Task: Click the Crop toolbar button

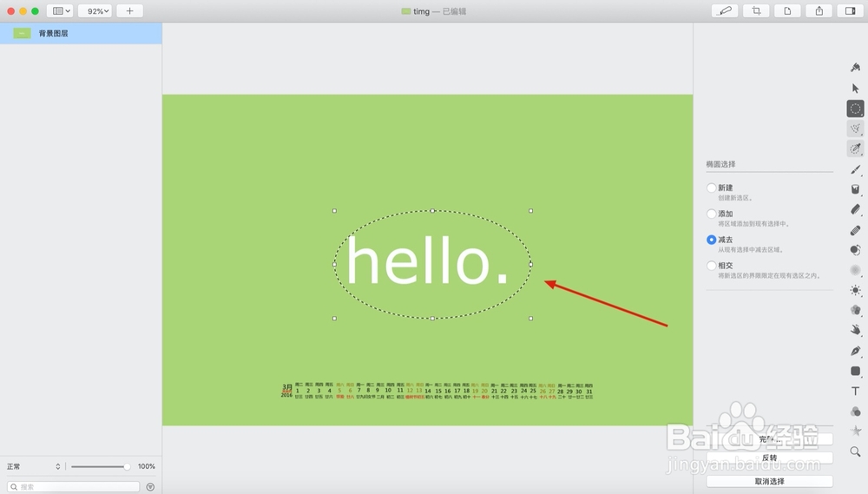Action: 756,11
